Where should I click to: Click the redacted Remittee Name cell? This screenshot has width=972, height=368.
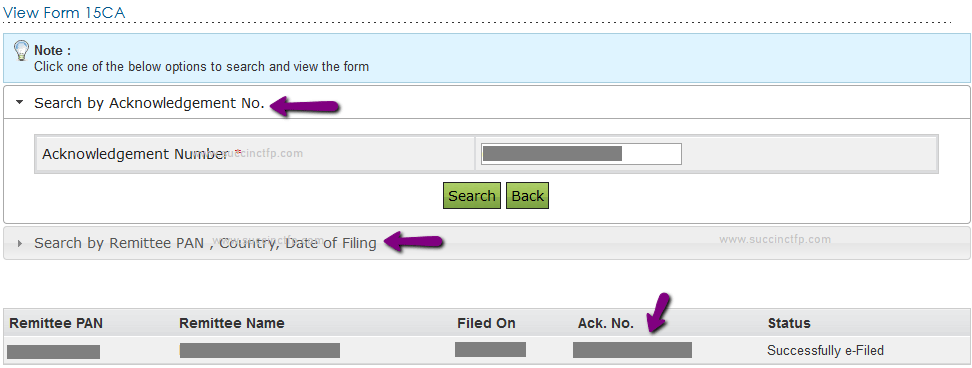coord(260,350)
